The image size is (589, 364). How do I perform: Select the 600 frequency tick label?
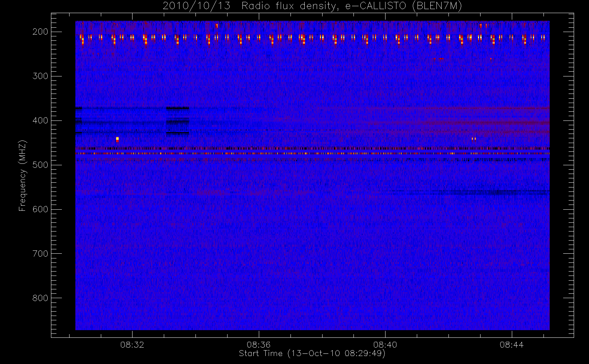pos(40,209)
